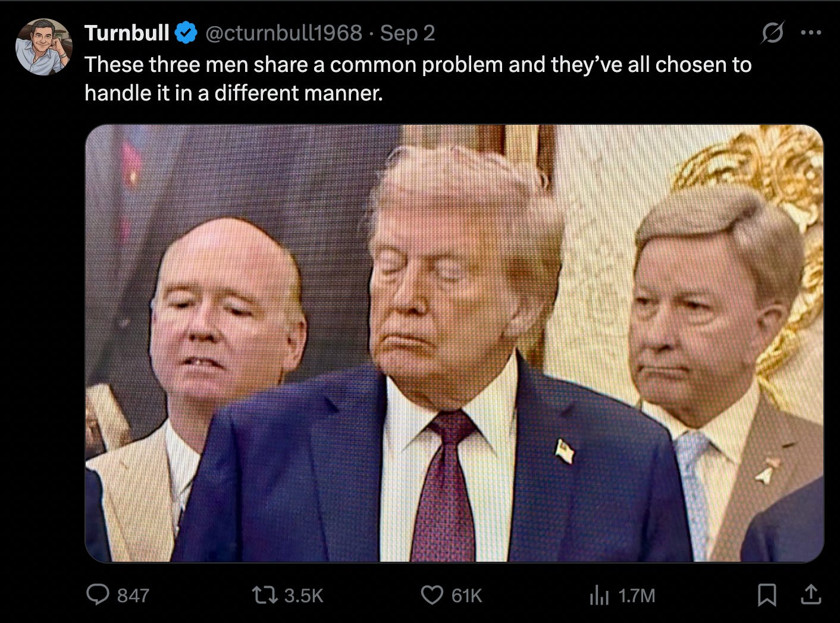Click the flag lapel pin in the photo
840x623 pixels.
point(565,451)
